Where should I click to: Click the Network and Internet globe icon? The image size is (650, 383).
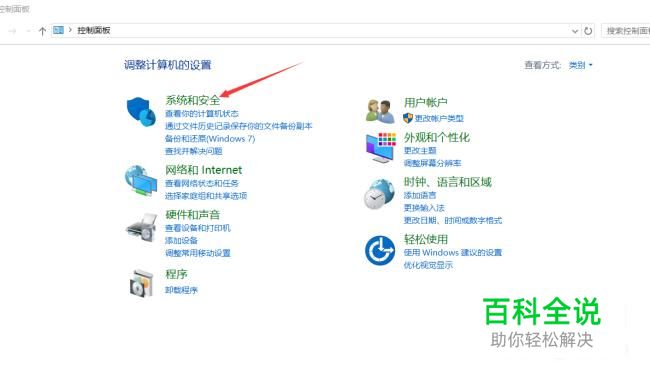[141, 181]
